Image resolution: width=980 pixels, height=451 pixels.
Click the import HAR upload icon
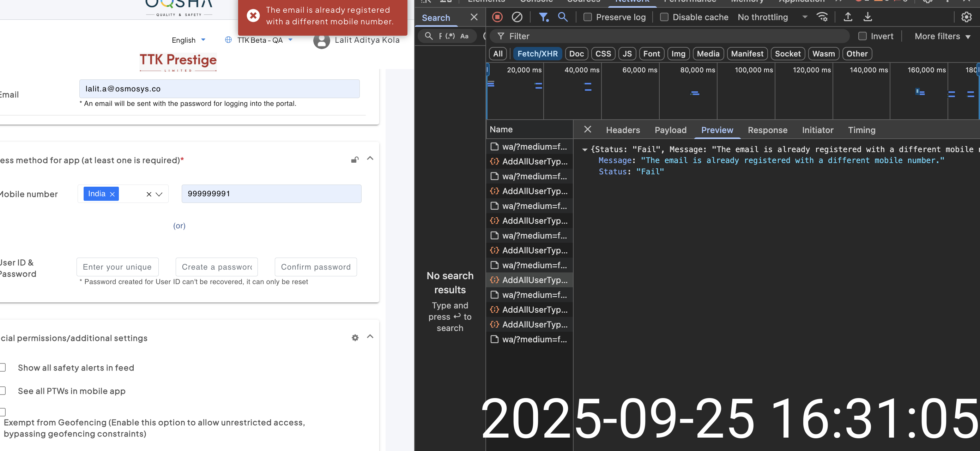pyautogui.click(x=848, y=17)
